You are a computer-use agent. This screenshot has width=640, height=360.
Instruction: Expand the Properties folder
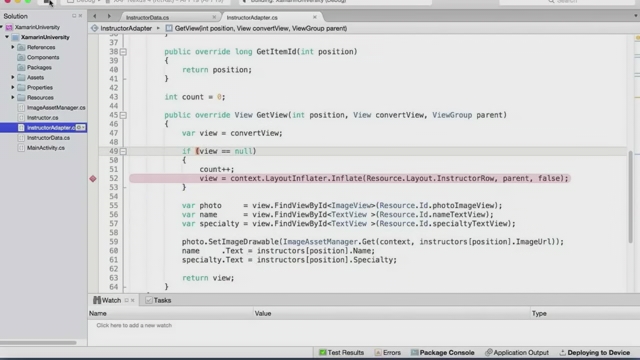[x=13, y=87]
